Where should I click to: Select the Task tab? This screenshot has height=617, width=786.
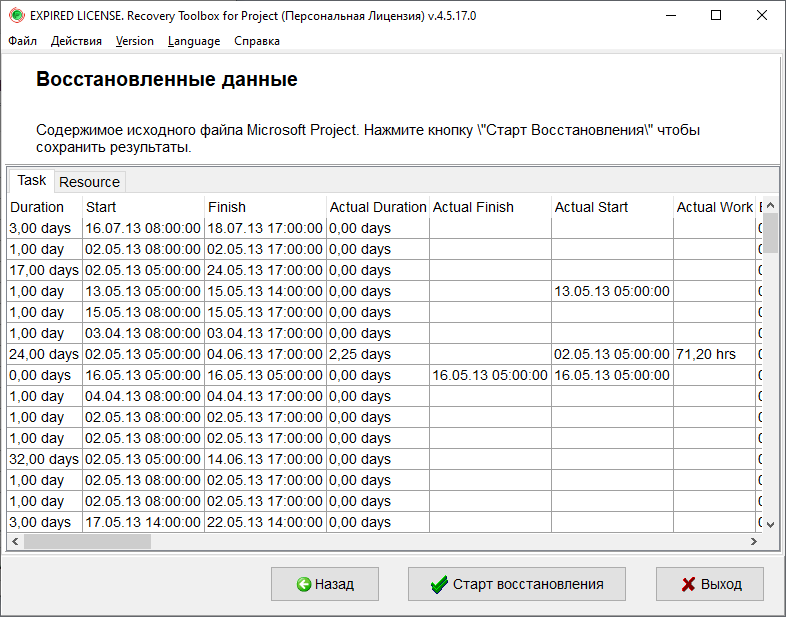[x=32, y=180]
